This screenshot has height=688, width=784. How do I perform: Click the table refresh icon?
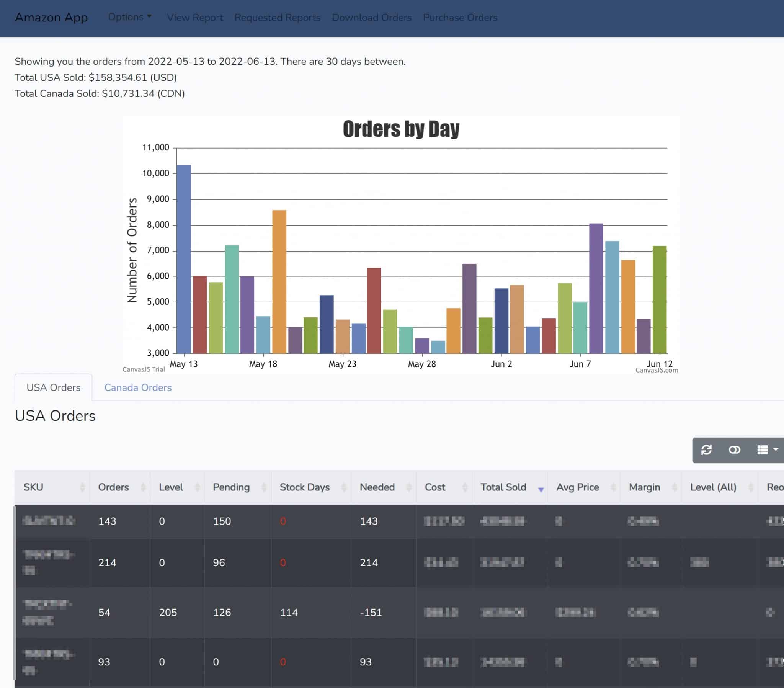pos(706,450)
